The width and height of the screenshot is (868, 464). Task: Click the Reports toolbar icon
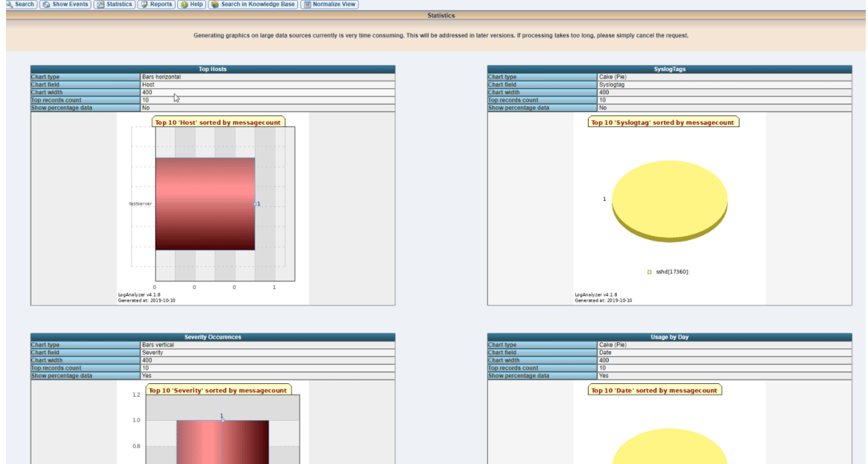point(144,4)
